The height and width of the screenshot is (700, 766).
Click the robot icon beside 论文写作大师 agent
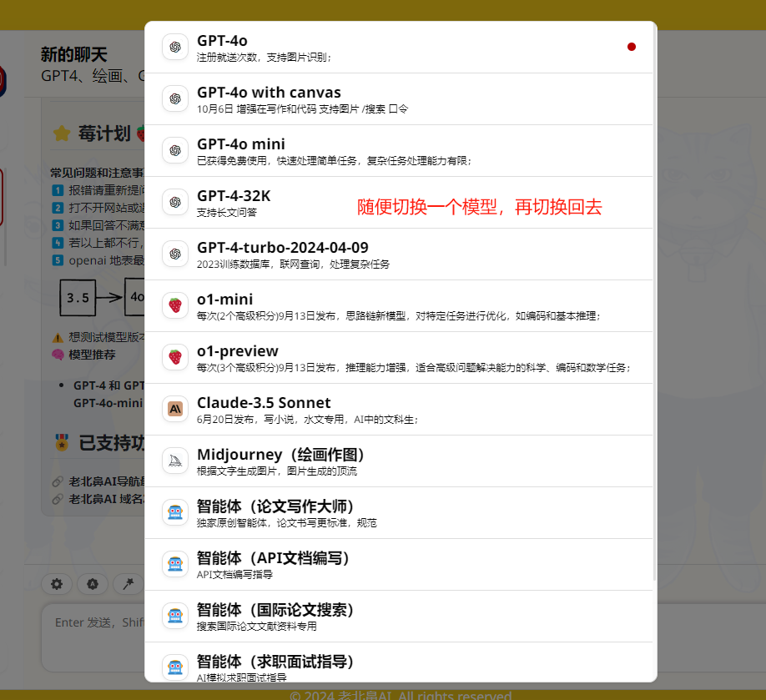click(x=175, y=512)
